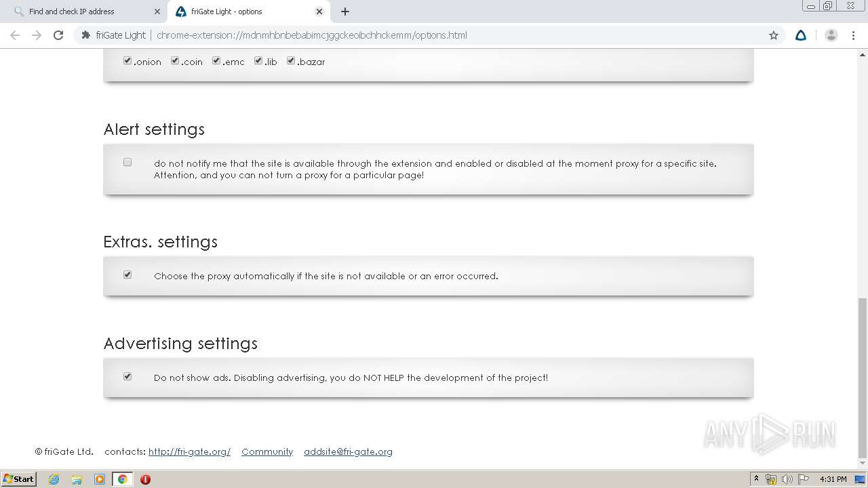Open the Action Center flag icon
Image resolution: width=868 pixels, height=488 pixels.
pos(804,479)
